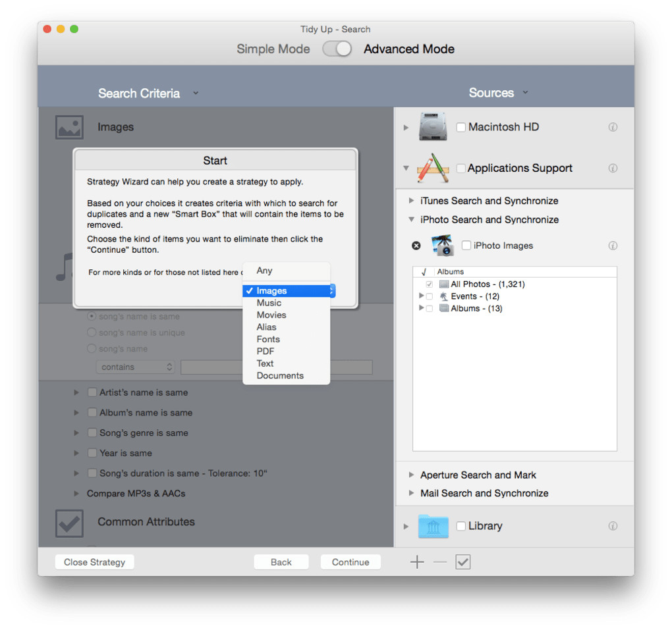The image size is (672, 630).
Task: Click the Continue button
Action: pyautogui.click(x=350, y=562)
